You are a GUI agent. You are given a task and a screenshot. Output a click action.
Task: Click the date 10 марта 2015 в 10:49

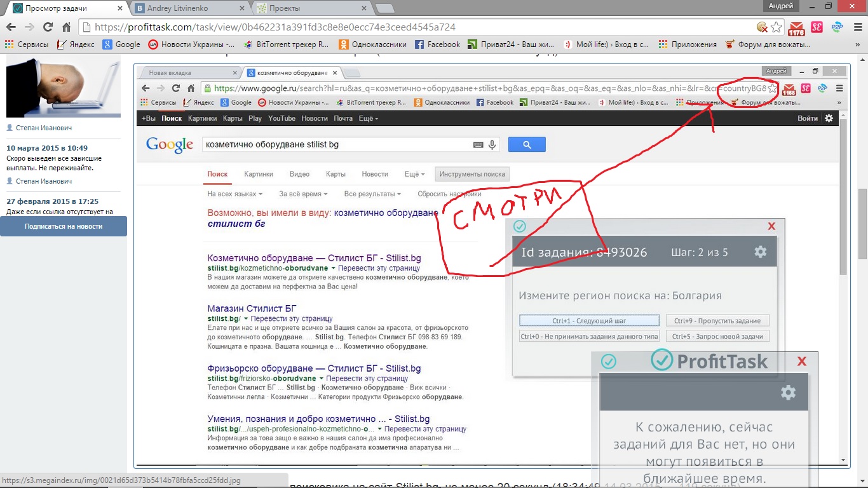pos(47,148)
